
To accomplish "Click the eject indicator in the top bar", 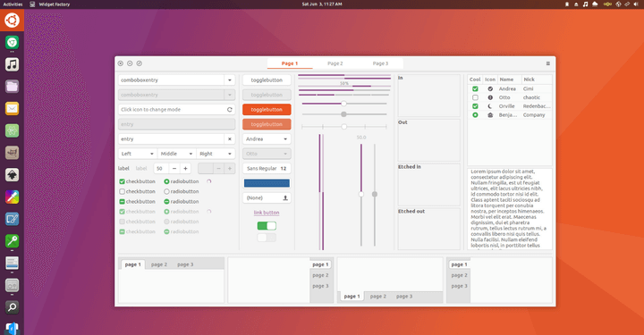I will coord(576,4).
